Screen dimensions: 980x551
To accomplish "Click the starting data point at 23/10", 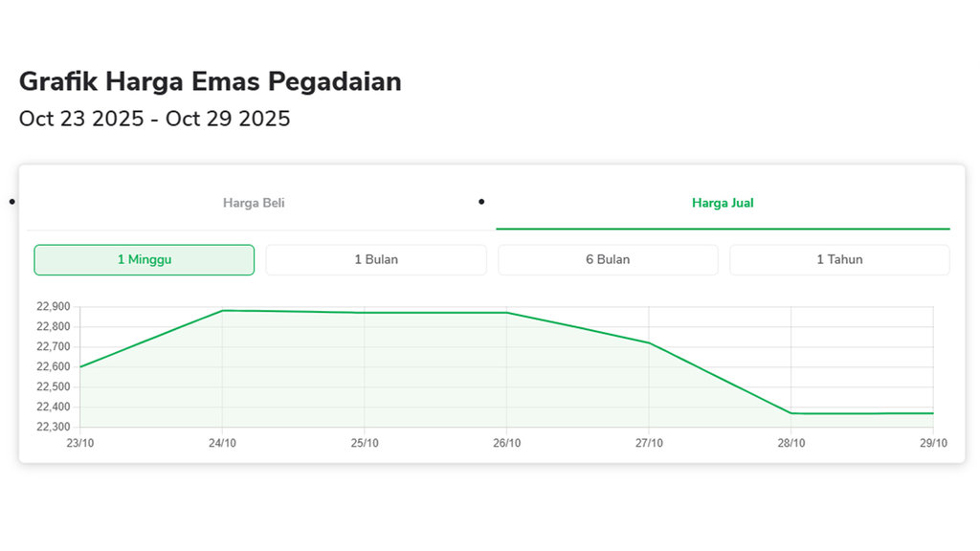I will tap(80, 365).
